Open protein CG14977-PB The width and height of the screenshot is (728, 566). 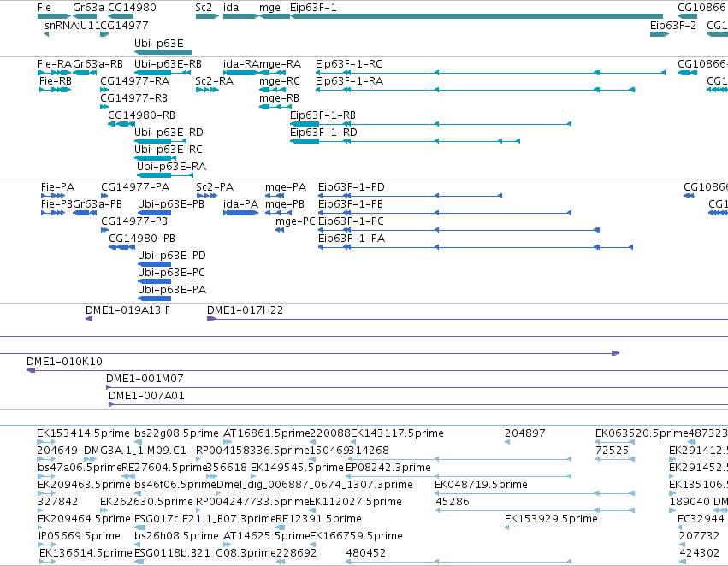click(105, 230)
